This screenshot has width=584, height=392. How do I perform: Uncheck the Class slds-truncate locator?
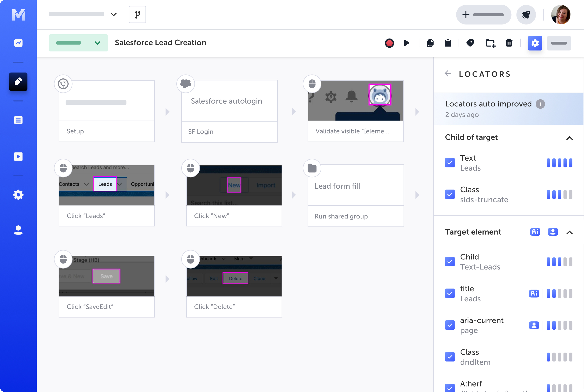[x=450, y=194]
